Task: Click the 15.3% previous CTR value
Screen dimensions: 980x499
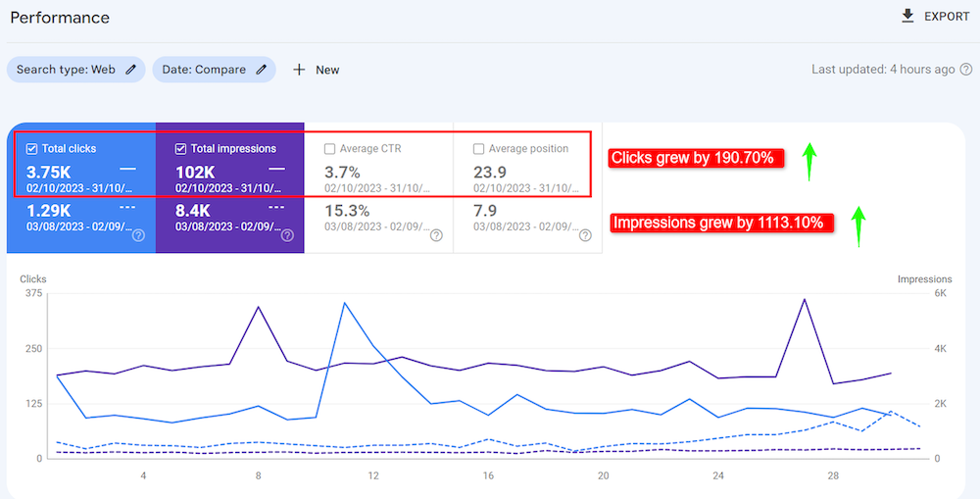Action: point(347,211)
